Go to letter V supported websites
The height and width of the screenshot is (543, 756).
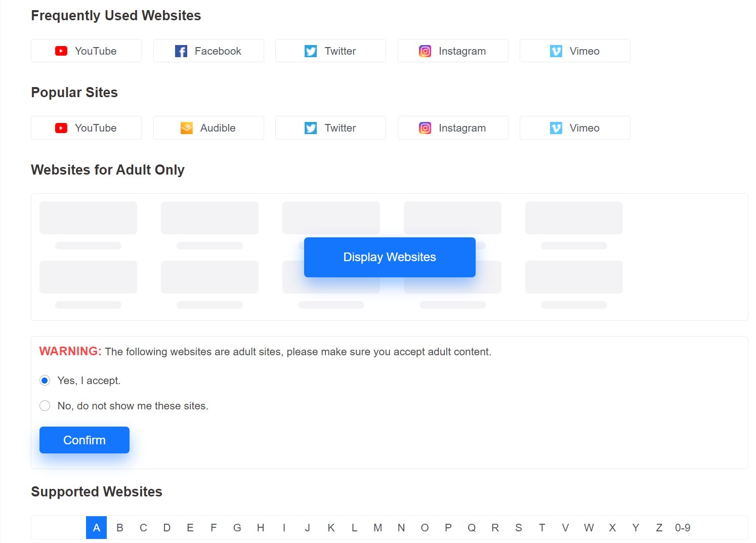565,528
